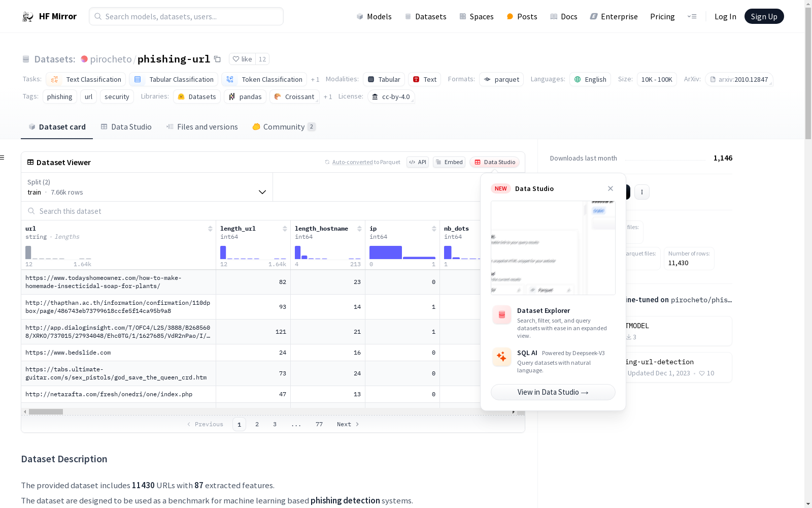812x508 pixels.
Task: Click the Auto-converted link
Action: 352,162
